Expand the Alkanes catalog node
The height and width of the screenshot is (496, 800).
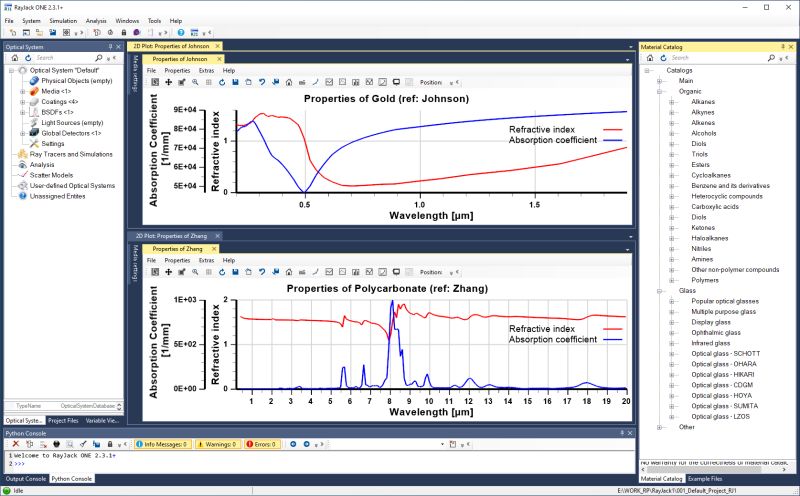(672, 101)
